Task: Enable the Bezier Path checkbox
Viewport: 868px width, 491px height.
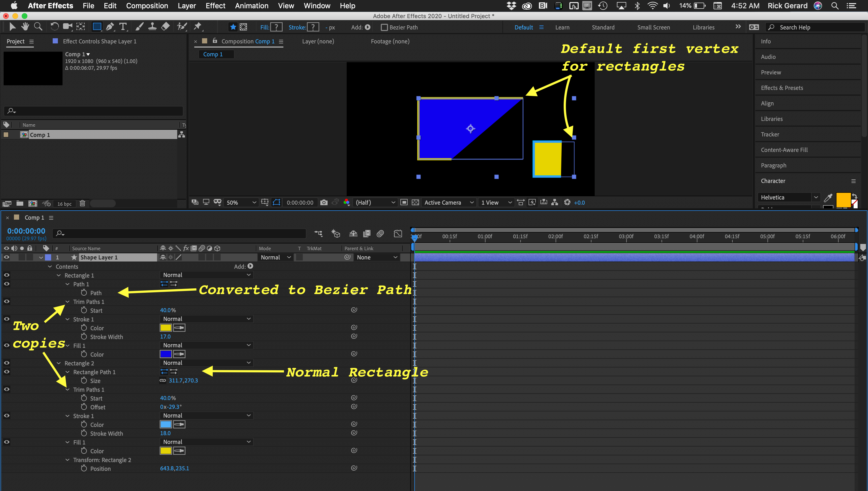Action: tap(384, 27)
